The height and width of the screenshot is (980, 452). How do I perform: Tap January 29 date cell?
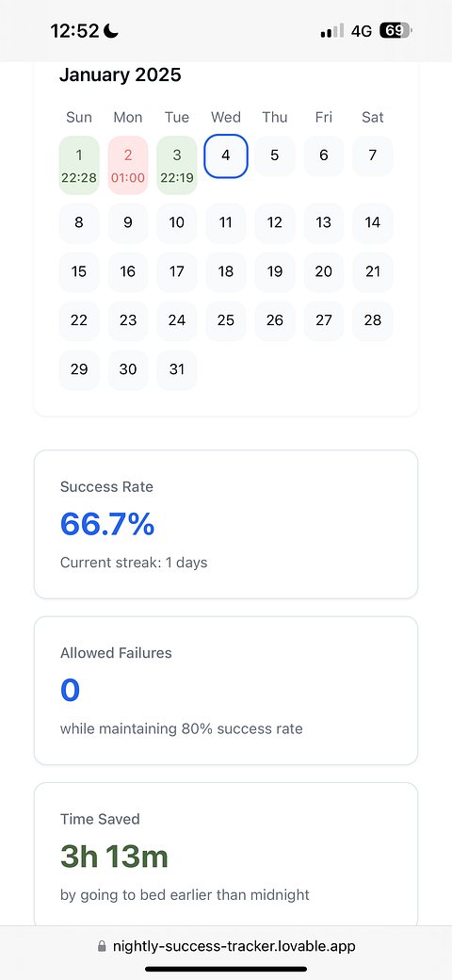(79, 370)
